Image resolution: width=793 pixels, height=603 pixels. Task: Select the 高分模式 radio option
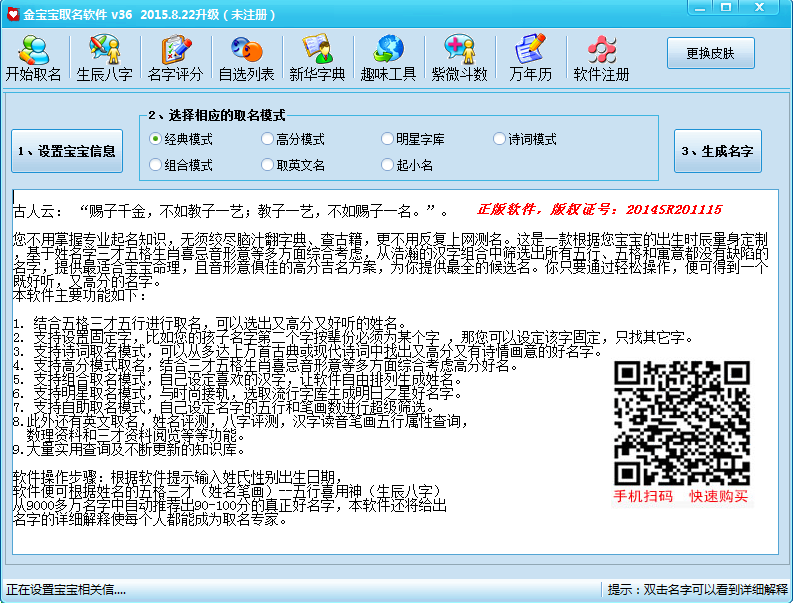[x=268, y=139]
